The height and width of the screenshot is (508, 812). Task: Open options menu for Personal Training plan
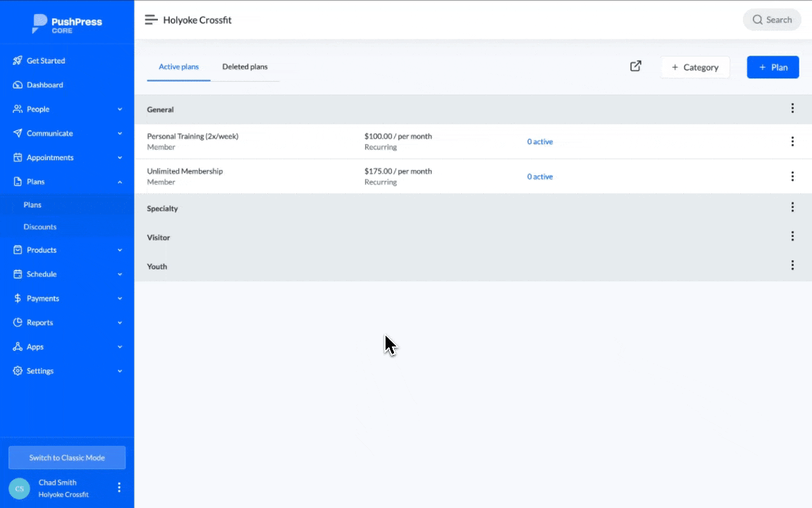click(x=792, y=142)
